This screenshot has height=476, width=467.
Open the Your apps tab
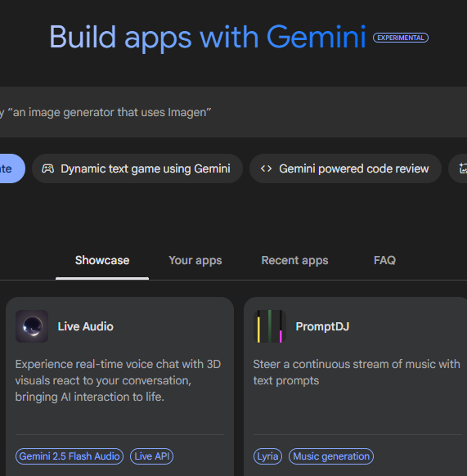[x=195, y=260]
